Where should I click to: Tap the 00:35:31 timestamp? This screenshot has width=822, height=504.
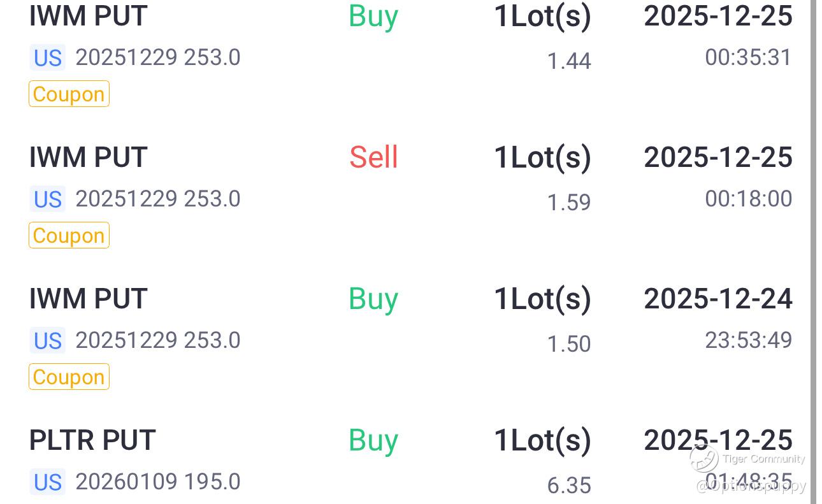click(x=748, y=58)
